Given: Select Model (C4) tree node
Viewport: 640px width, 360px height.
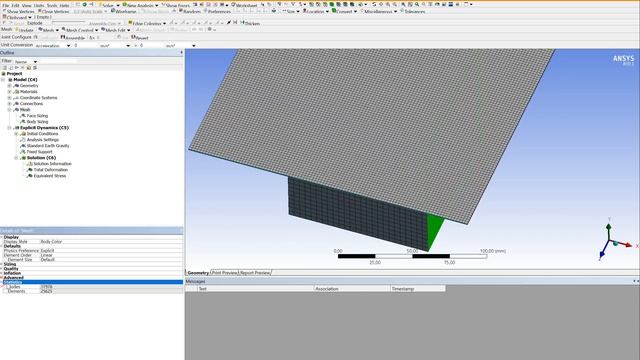Looking at the screenshot, I should tap(25, 80).
